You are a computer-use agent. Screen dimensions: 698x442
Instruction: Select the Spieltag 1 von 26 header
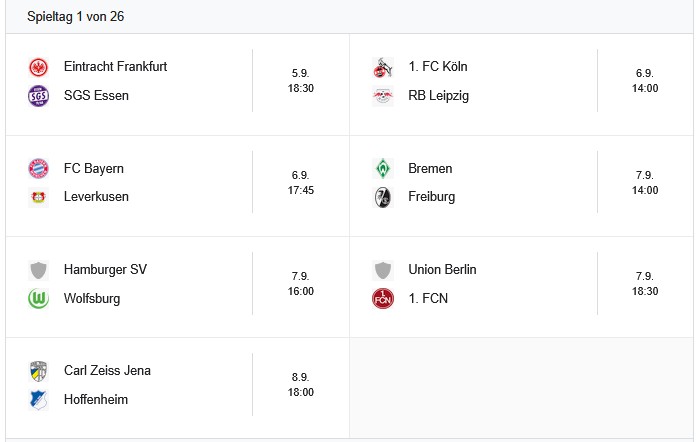76,17
